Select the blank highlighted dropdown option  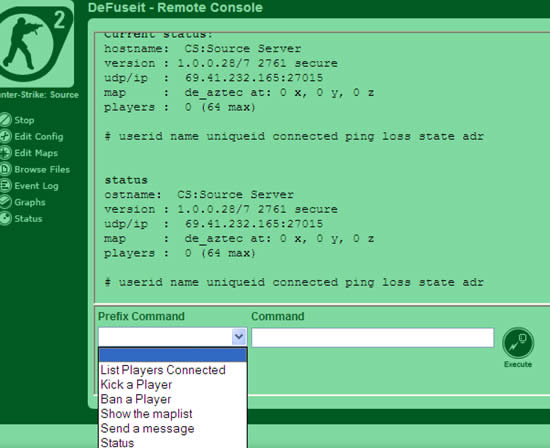[173, 355]
